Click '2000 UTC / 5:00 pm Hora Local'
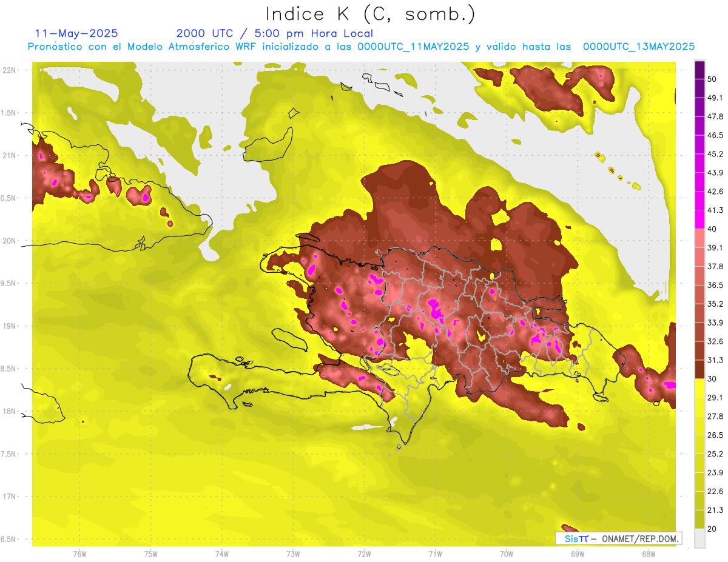The height and width of the screenshot is (562, 728). (x=275, y=33)
